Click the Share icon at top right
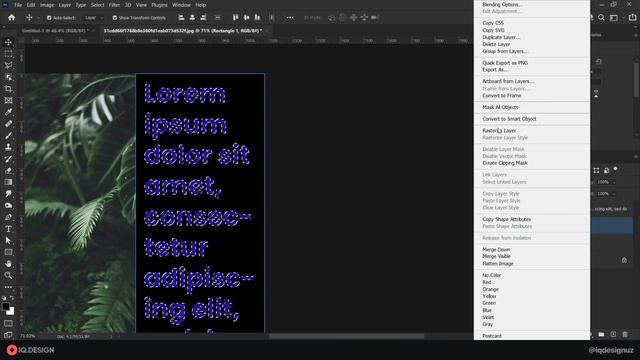Screen dimensions: 640x360 coord(632,18)
